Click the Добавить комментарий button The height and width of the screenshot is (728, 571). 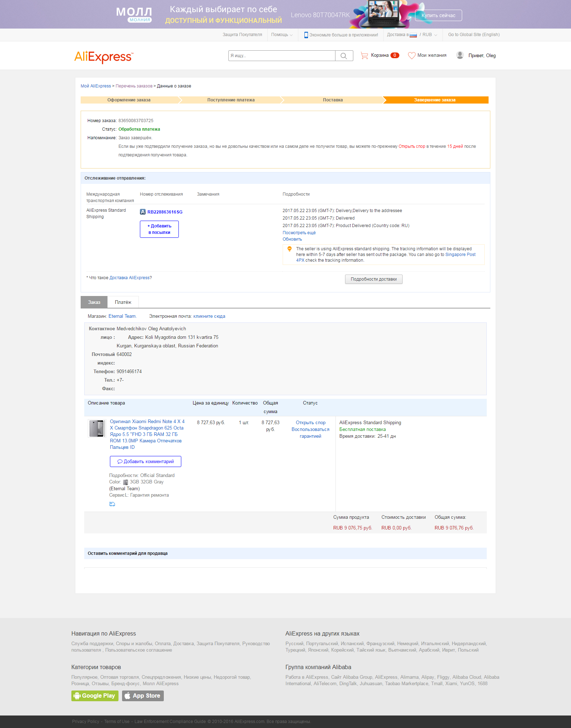[x=146, y=461]
